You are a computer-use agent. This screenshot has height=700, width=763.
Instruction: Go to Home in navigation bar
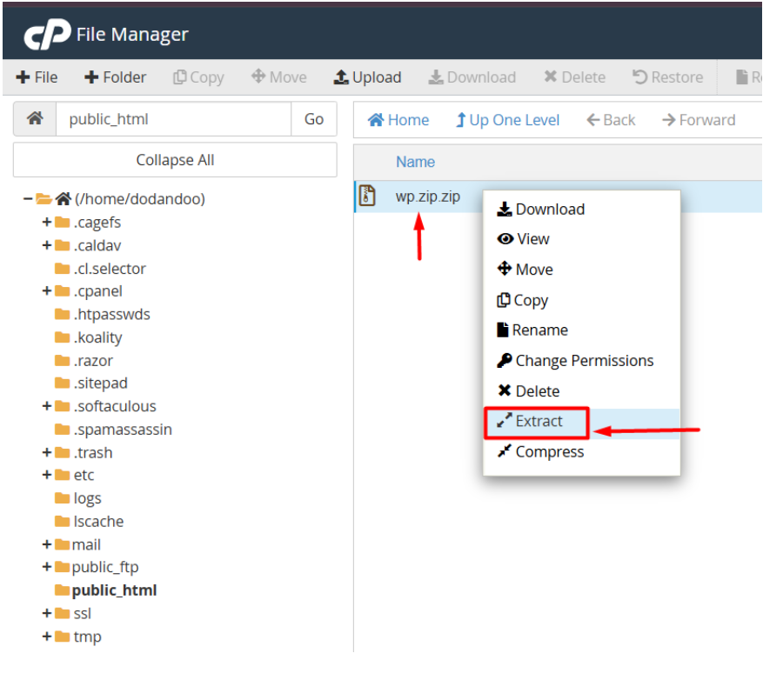click(x=398, y=120)
